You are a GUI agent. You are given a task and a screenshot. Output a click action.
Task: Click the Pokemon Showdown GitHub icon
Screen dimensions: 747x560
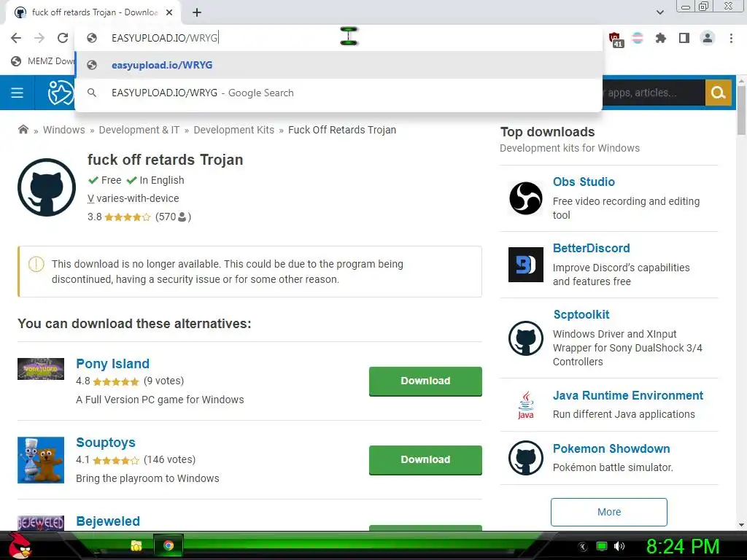click(525, 458)
